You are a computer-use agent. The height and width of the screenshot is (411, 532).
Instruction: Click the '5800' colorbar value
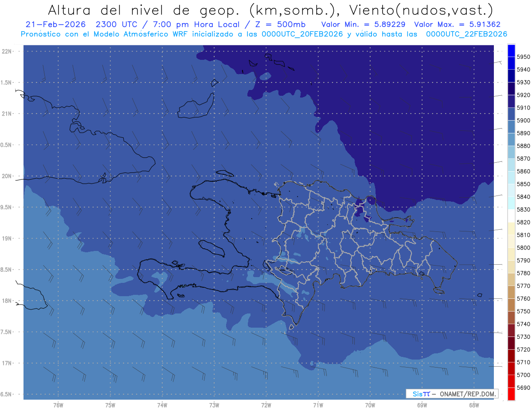(523, 247)
